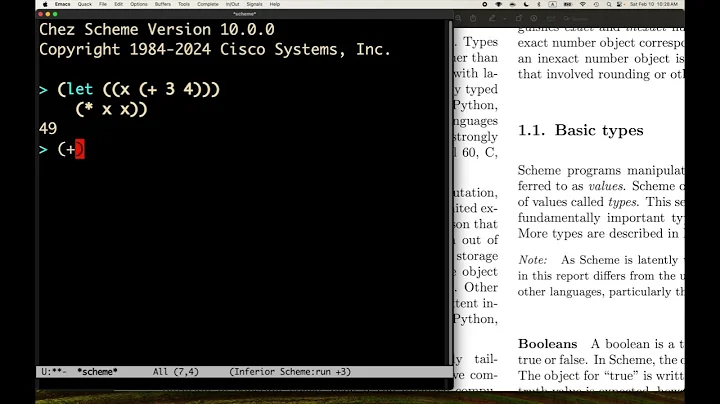The height and width of the screenshot is (404, 720).
Task: Open the Quack menu
Action: coord(84,4)
